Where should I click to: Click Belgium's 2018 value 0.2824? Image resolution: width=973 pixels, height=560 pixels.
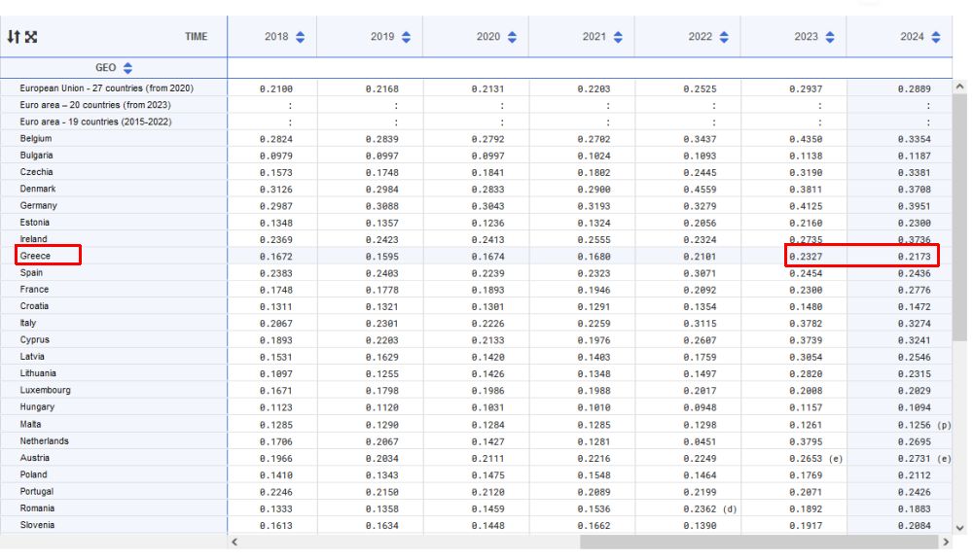[x=276, y=139]
